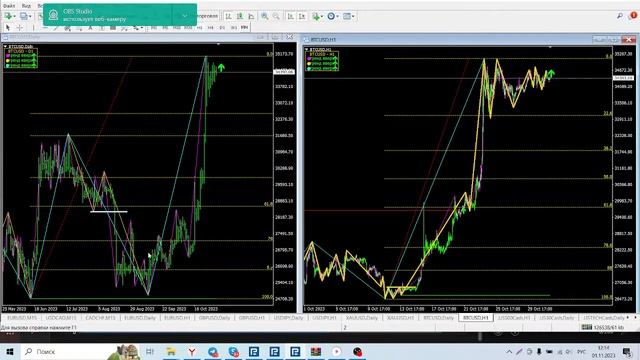Switch to the US500Cash,H1 chart tab
The image size is (640, 360).
(x=514, y=318)
